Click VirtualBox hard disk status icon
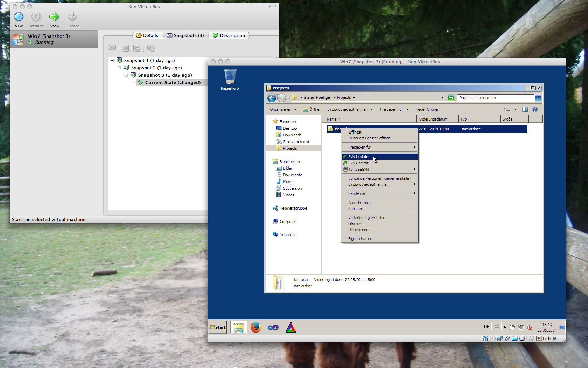The width and height of the screenshot is (588, 368). click(485, 339)
